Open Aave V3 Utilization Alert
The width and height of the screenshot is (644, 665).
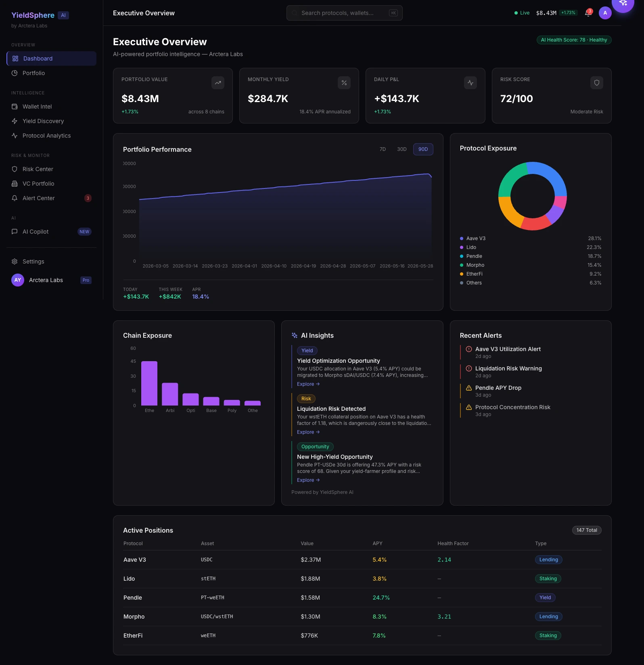pos(531,352)
